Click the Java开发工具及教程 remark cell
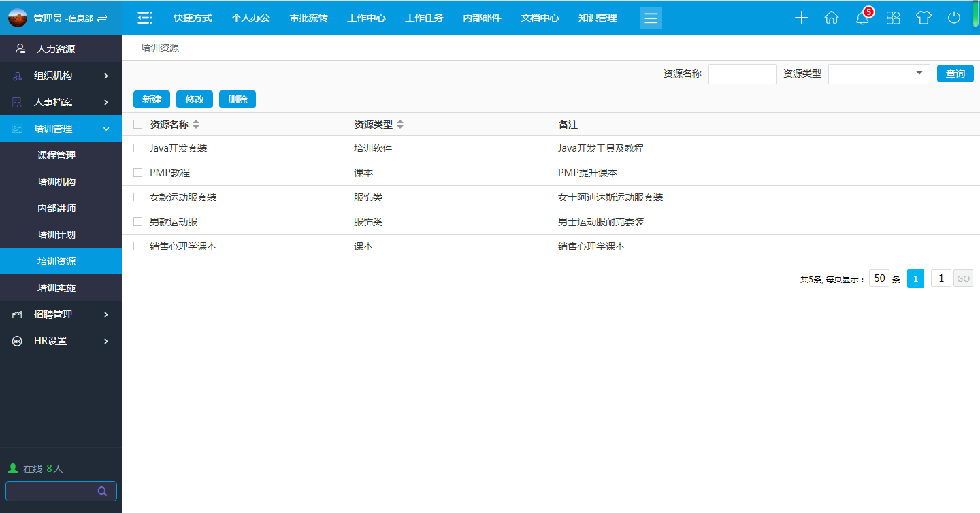The height and width of the screenshot is (513, 980). 601,148
